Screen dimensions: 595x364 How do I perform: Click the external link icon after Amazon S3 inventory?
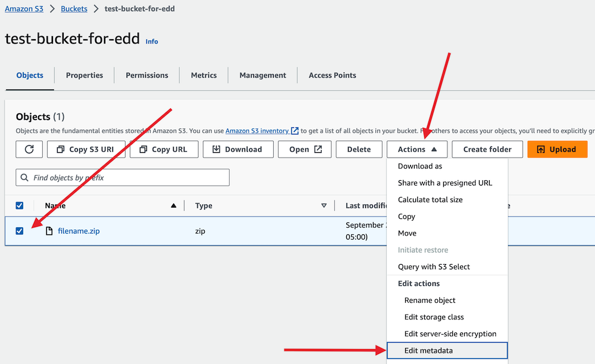(x=295, y=131)
